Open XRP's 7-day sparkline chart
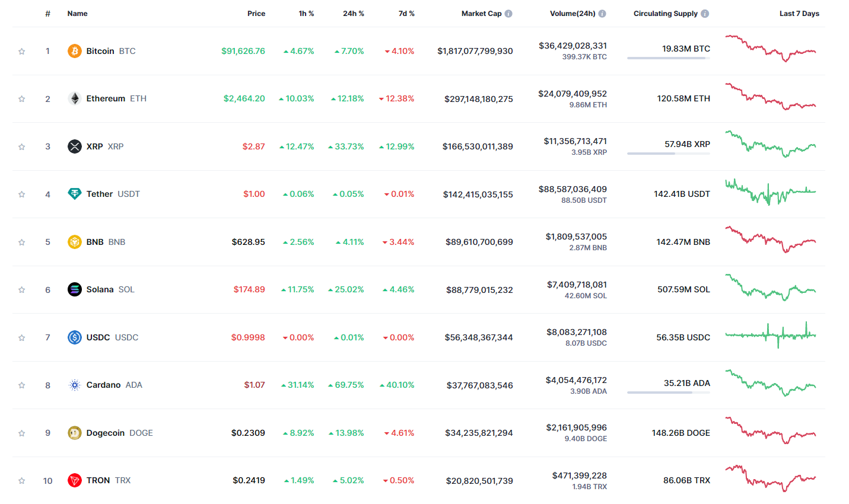 pos(771,144)
